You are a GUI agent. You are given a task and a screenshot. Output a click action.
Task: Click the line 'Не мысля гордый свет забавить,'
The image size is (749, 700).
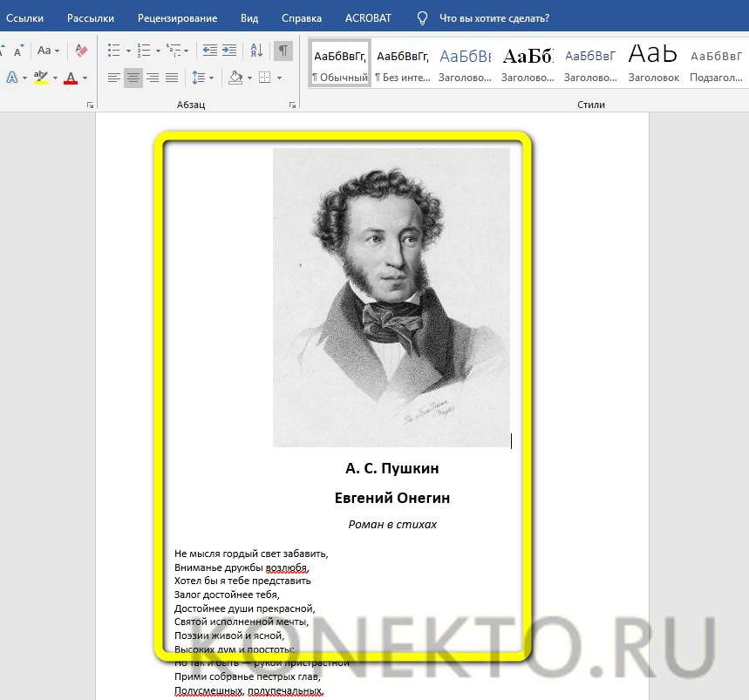click(251, 554)
